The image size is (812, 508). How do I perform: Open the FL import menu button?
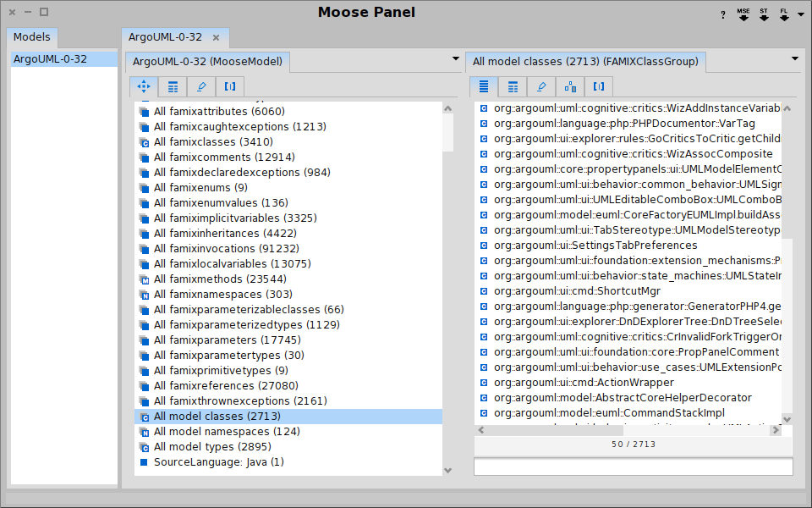click(784, 14)
